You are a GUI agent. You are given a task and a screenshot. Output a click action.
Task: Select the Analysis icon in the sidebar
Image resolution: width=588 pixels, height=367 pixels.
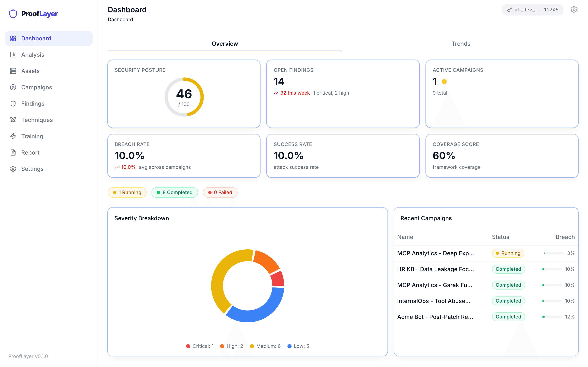(13, 55)
